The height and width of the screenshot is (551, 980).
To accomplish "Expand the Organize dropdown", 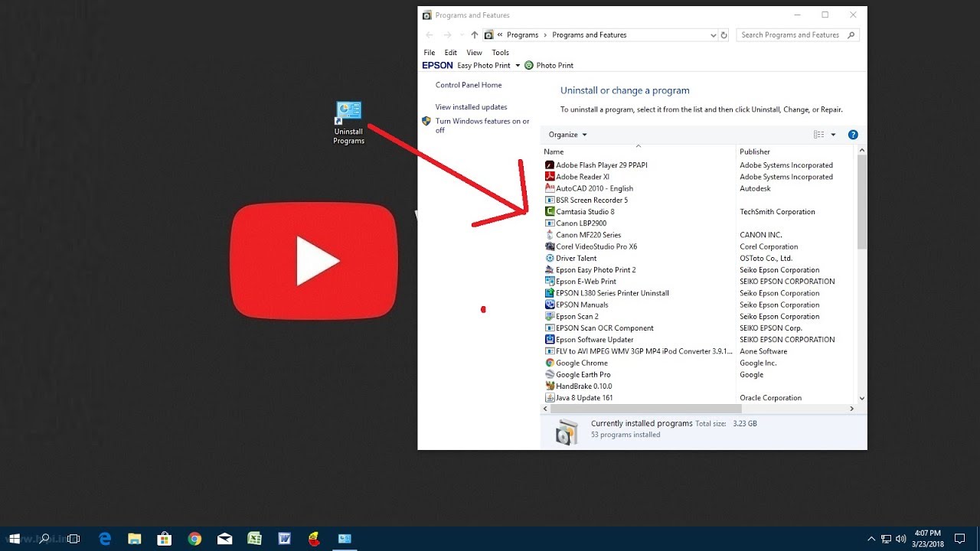I will tap(568, 135).
